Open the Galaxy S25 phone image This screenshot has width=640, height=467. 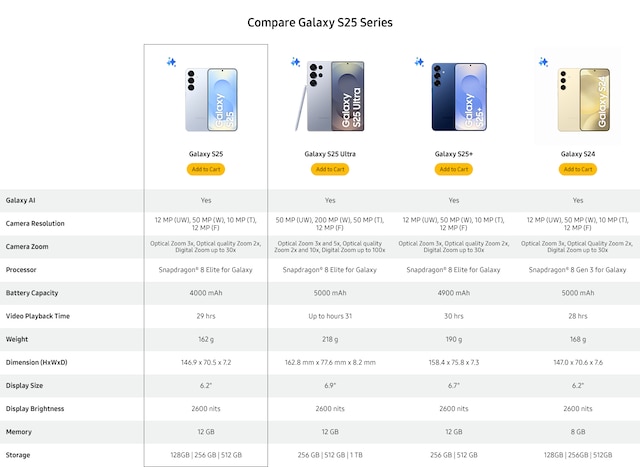coord(214,100)
